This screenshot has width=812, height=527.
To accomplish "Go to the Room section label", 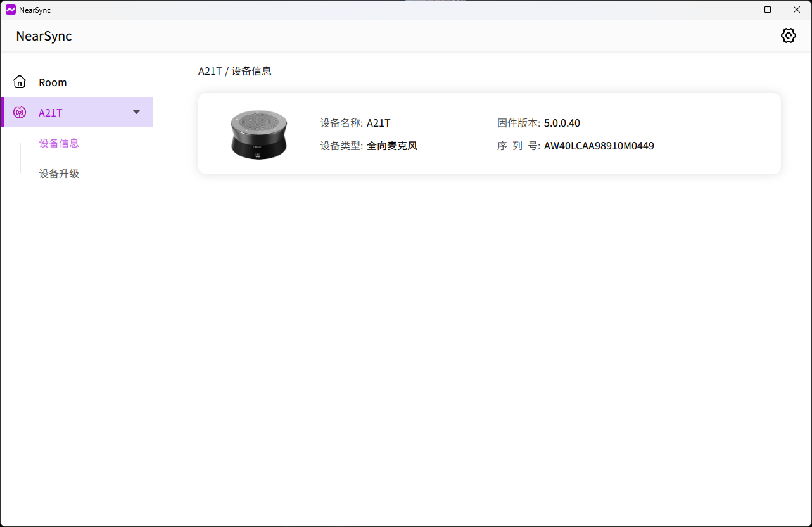I will [53, 82].
